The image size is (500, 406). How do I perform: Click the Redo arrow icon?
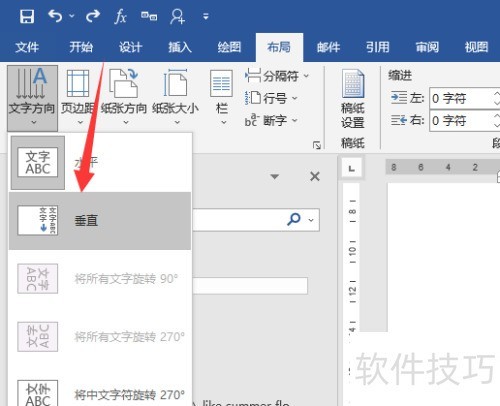[92, 16]
